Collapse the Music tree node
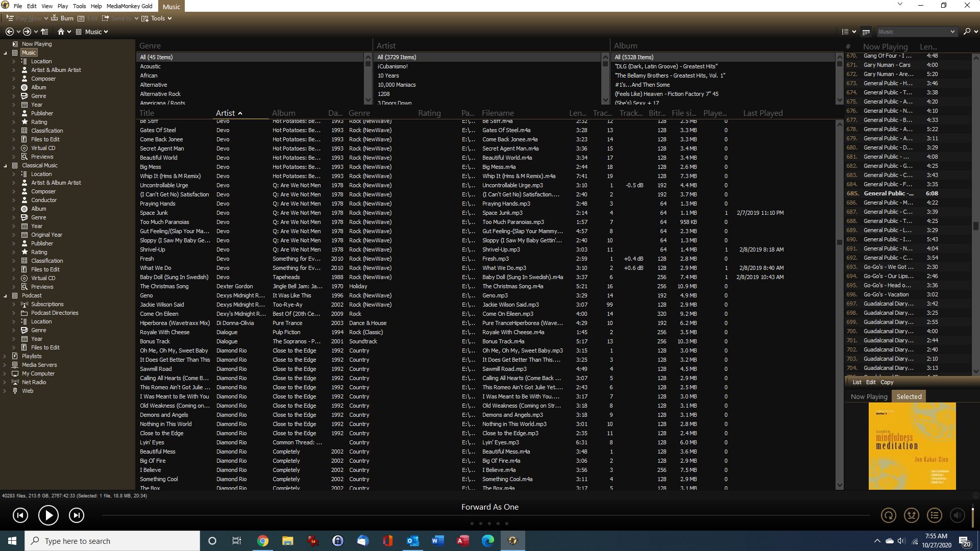The width and height of the screenshot is (980, 551). click(5, 53)
